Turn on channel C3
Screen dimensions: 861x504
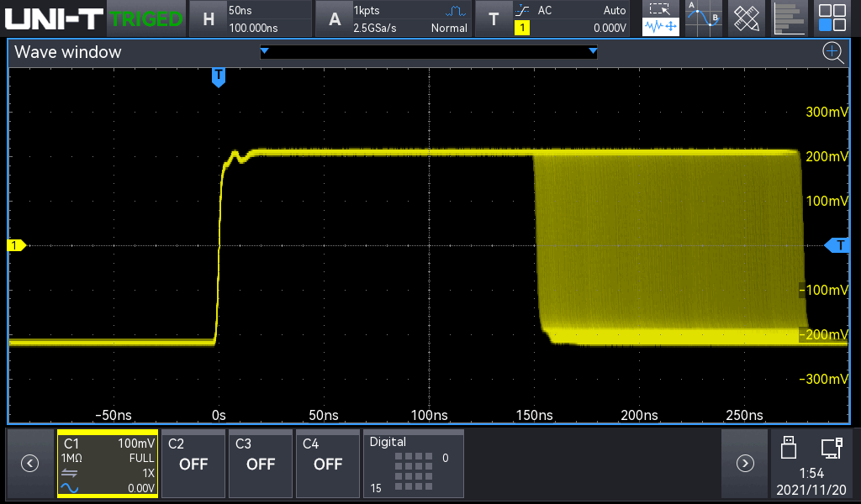click(x=261, y=463)
